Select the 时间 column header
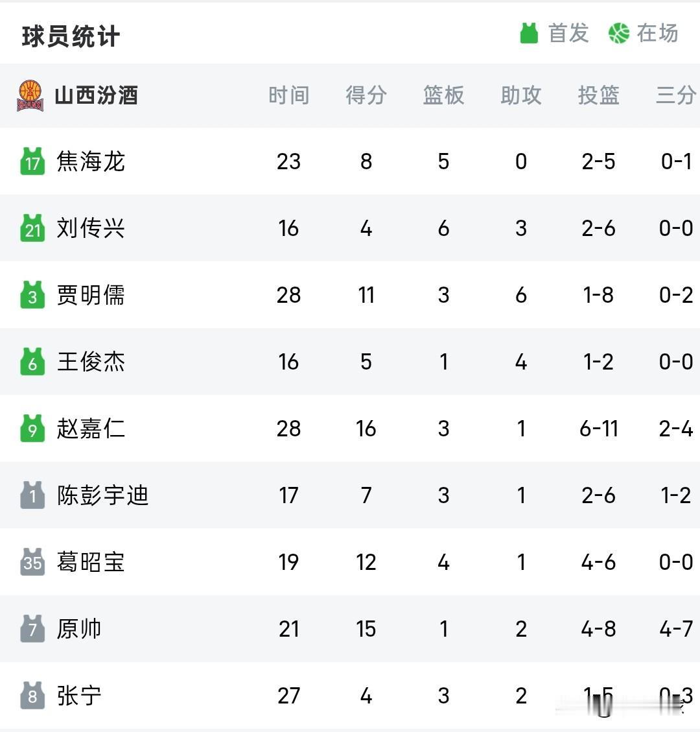700x732 pixels. point(289,96)
